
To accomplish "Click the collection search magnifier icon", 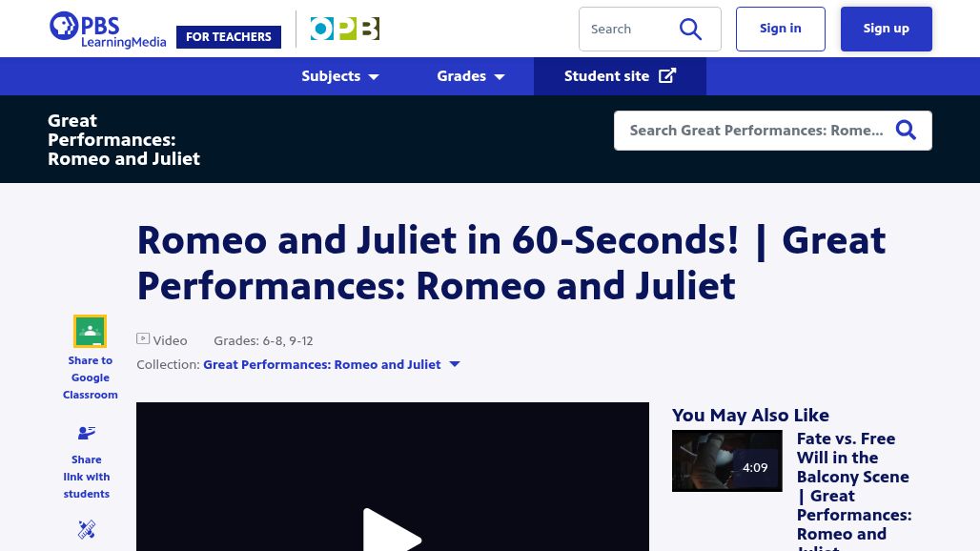I will (906, 131).
